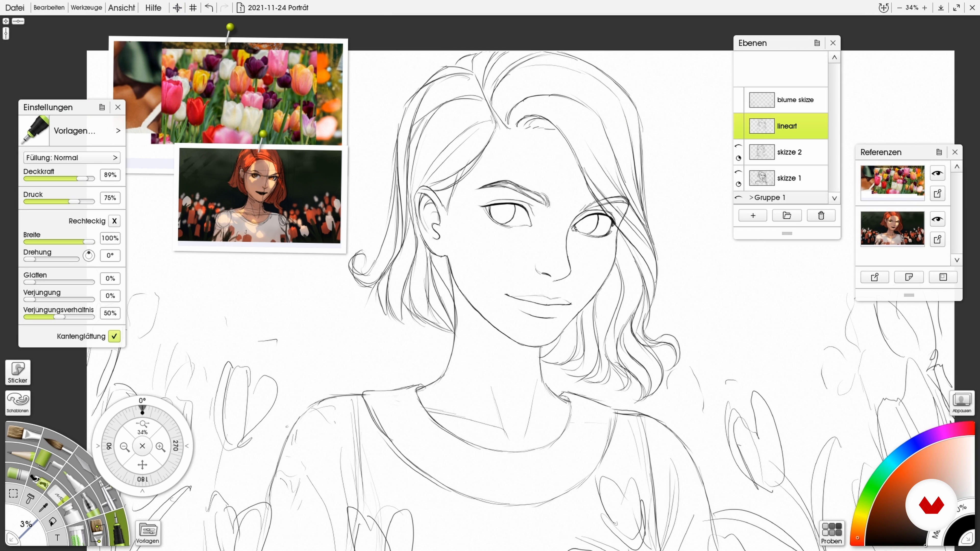This screenshot has height=551, width=980.
Task: Select the text tool T
Action: [x=57, y=537]
